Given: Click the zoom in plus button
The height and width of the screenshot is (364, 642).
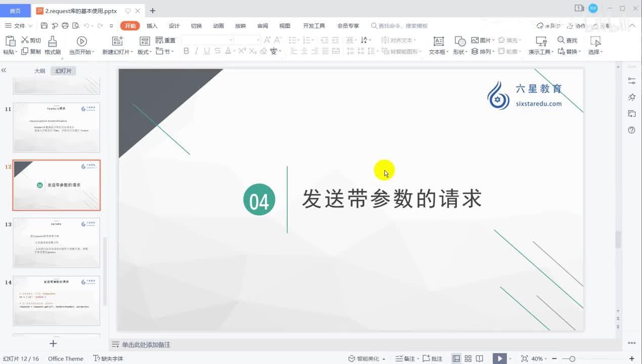Looking at the screenshot, I should click(x=632, y=358).
